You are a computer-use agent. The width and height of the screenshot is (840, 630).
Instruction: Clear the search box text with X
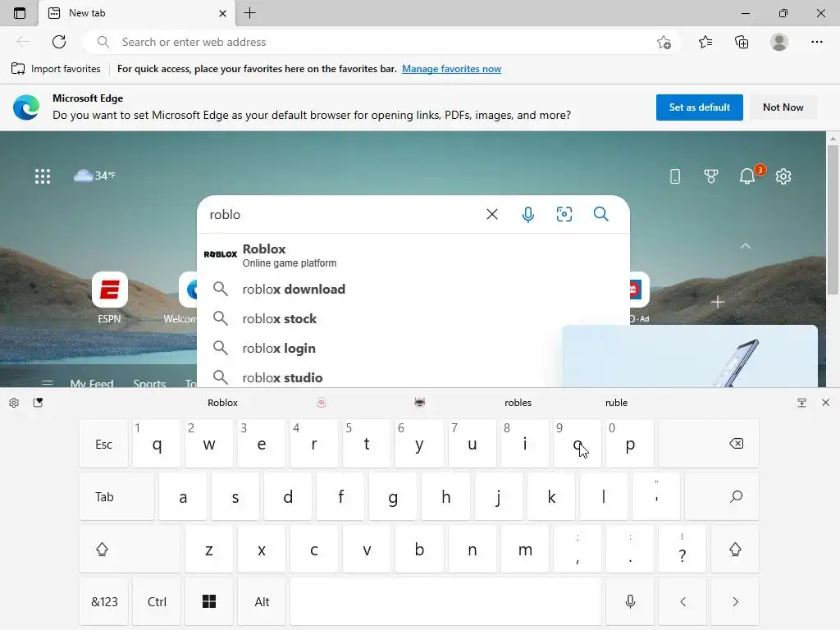492,214
